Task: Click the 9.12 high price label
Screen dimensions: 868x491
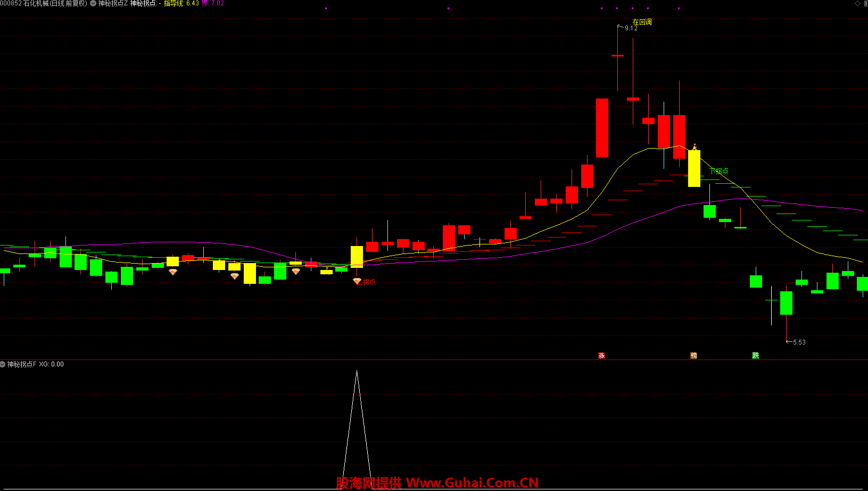Action: [631, 28]
